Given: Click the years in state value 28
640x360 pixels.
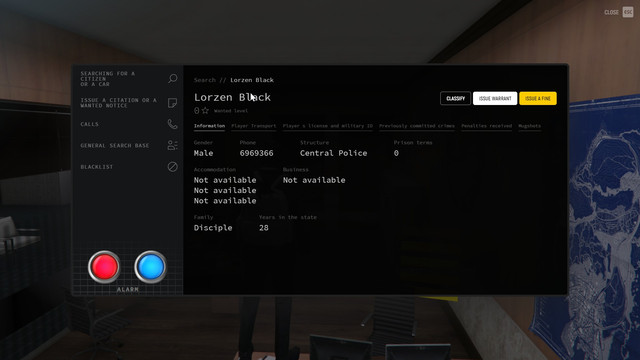Looking at the screenshot, I should click(x=264, y=228).
